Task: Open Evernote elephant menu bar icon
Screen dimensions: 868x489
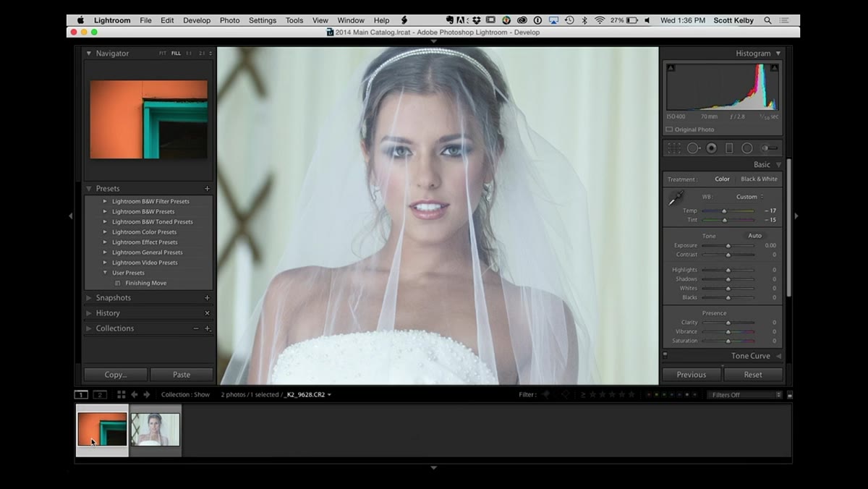Action: 450,20
